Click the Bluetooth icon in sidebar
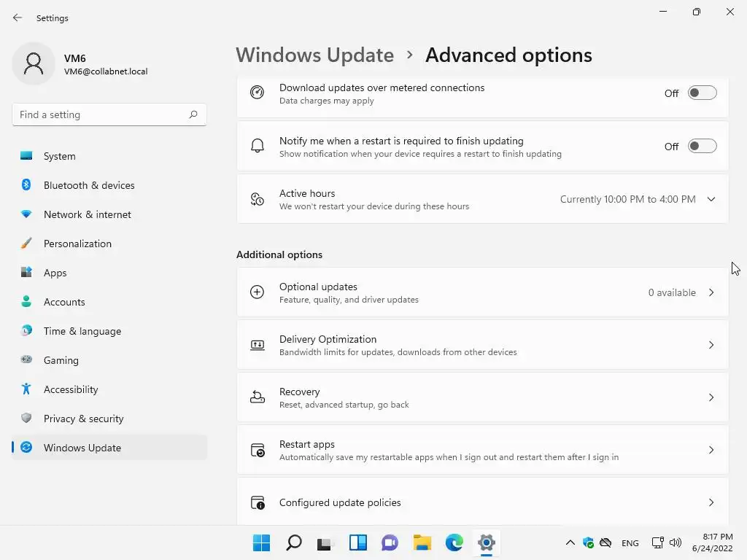 26,184
